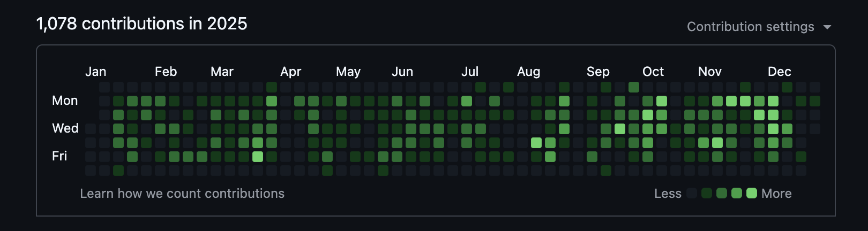The height and width of the screenshot is (231, 868).
Task: Click the brightest green swatch beside More
Action: tap(752, 193)
